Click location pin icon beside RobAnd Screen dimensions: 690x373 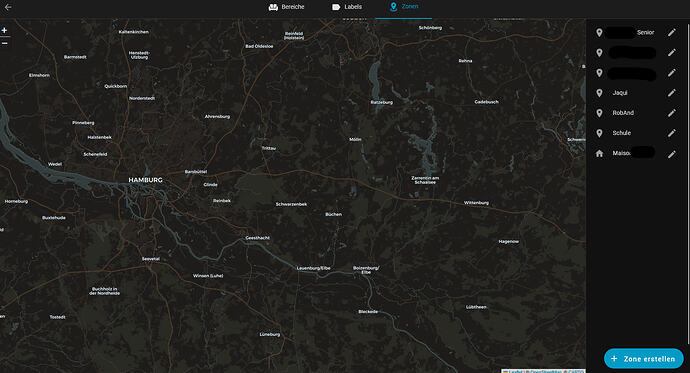[599, 113]
